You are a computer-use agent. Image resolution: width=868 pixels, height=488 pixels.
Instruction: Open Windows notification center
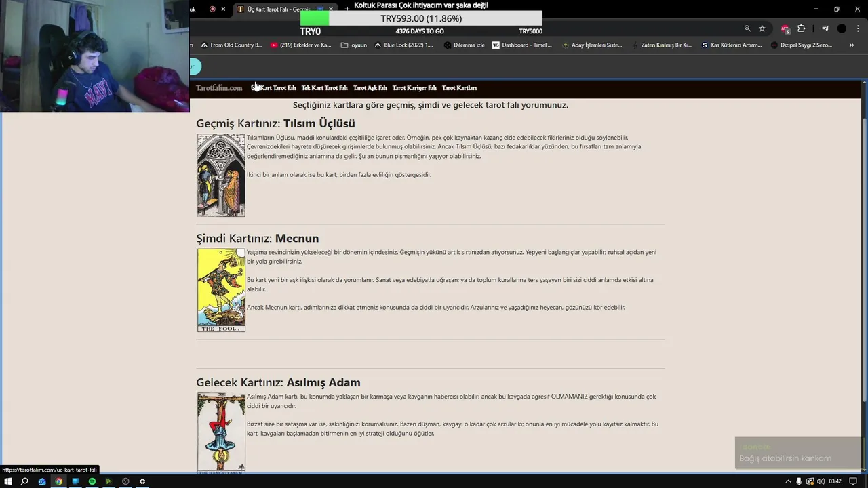pos(853,481)
